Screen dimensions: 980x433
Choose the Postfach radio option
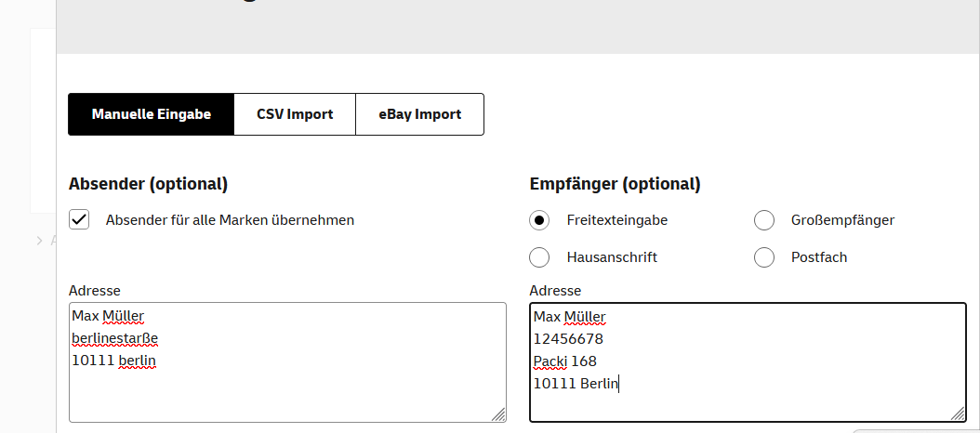pyautogui.click(x=764, y=256)
